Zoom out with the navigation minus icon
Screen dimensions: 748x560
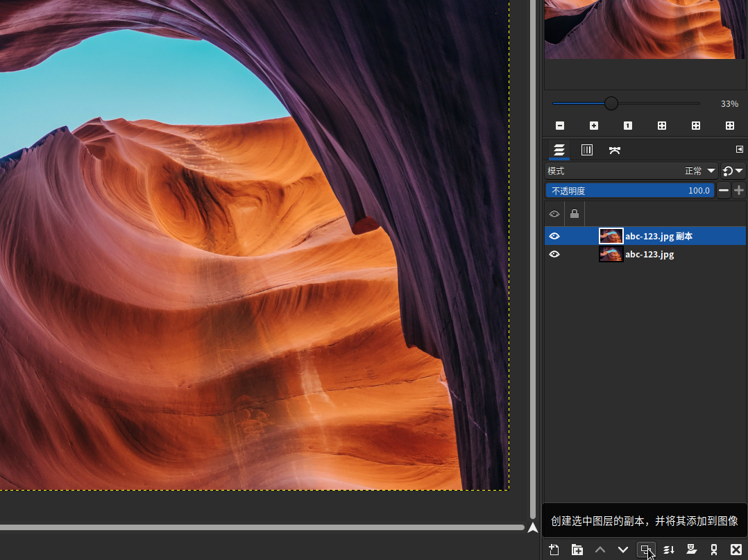[560, 126]
